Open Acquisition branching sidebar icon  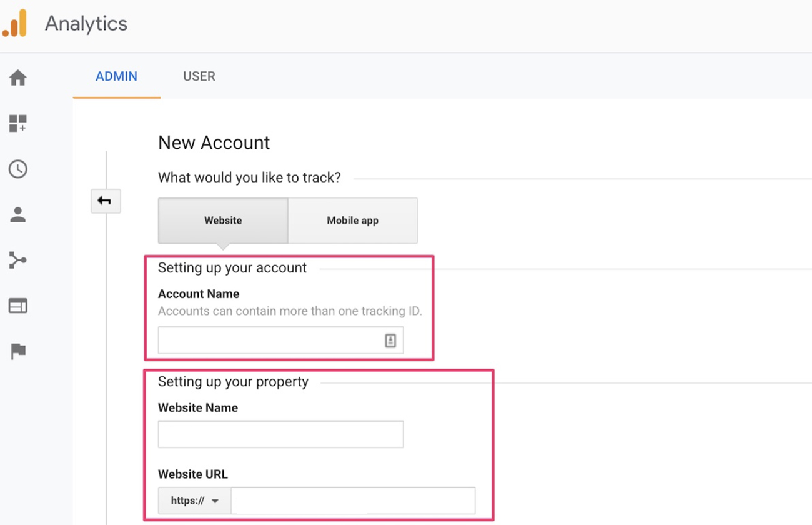[x=18, y=260]
